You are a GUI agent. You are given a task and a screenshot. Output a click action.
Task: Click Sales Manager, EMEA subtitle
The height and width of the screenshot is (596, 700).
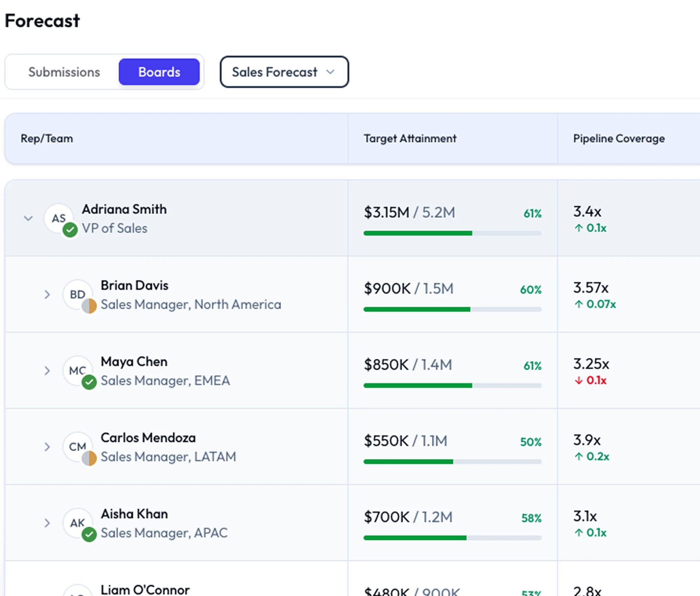pyautogui.click(x=165, y=381)
